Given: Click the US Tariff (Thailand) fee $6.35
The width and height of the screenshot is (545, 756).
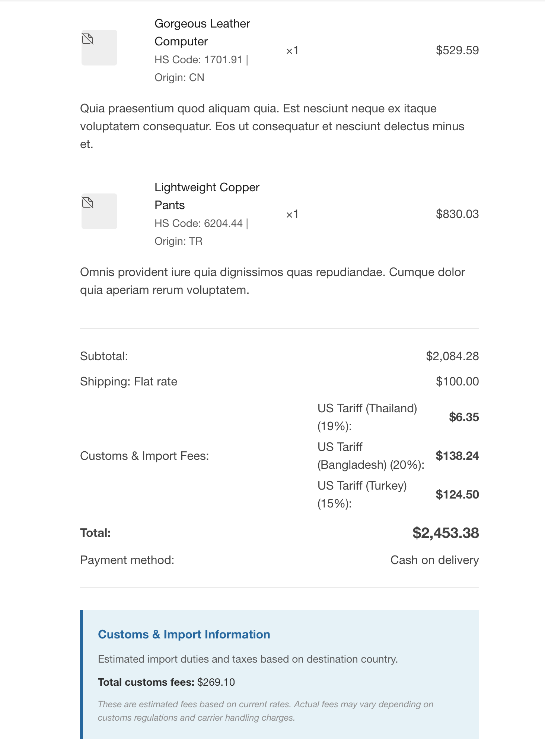Looking at the screenshot, I should click(x=464, y=417).
